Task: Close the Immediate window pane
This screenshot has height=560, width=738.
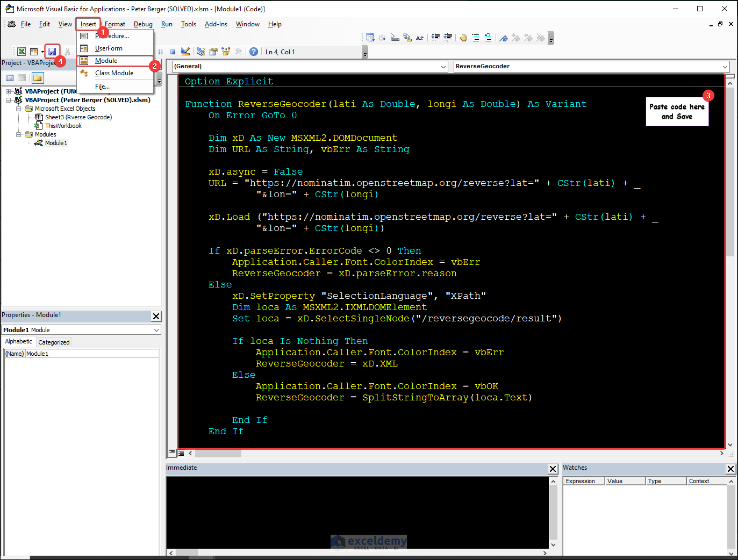Action: click(553, 469)
